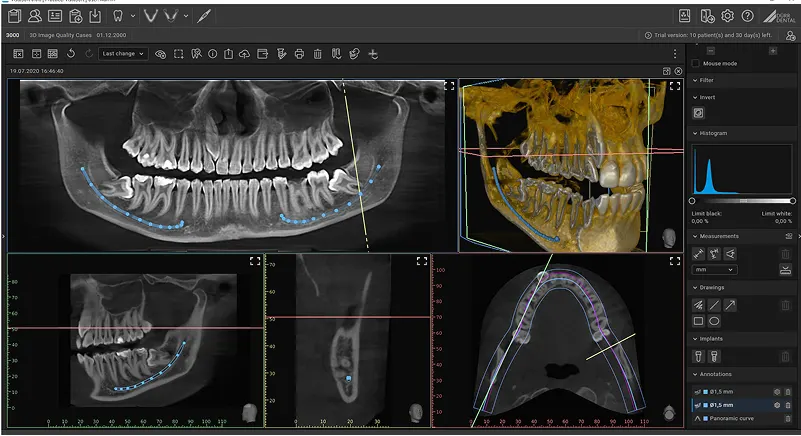Open the report icon in top right
801x436 pixels.
(x=685, y=16)
